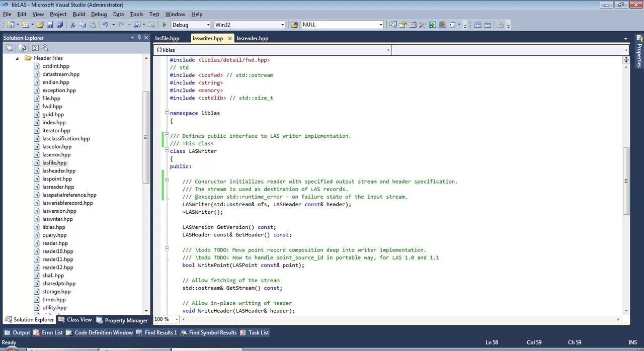
Task: Open the Task List tab
Action: pyautogui.click(x=255, y=332)
